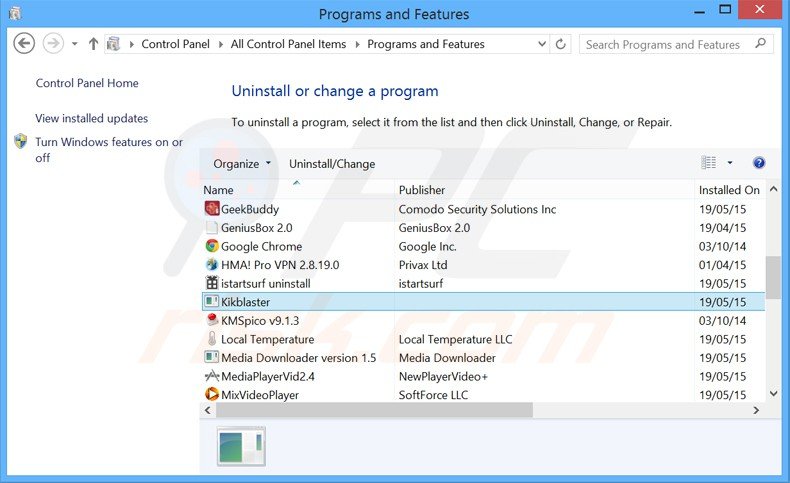Select Local Temperature thermometer icon
The image size is (790, 483).
(212, 338)
